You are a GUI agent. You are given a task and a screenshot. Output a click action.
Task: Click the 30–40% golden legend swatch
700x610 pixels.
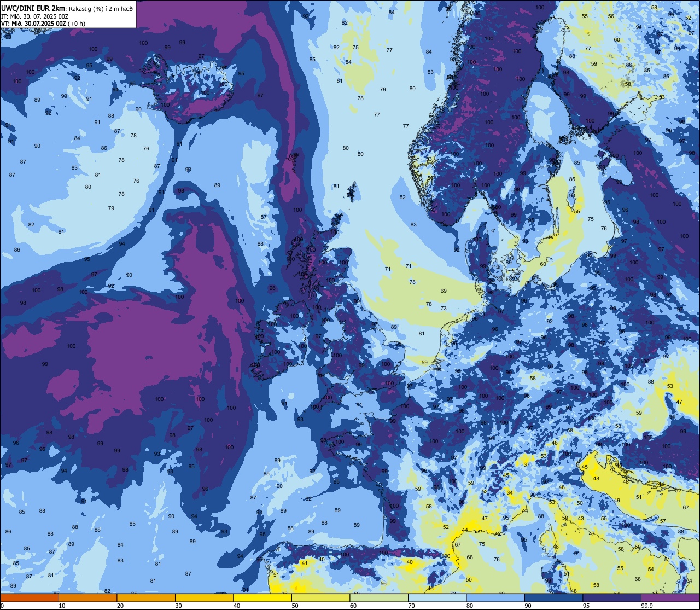[x=204, y=597]
